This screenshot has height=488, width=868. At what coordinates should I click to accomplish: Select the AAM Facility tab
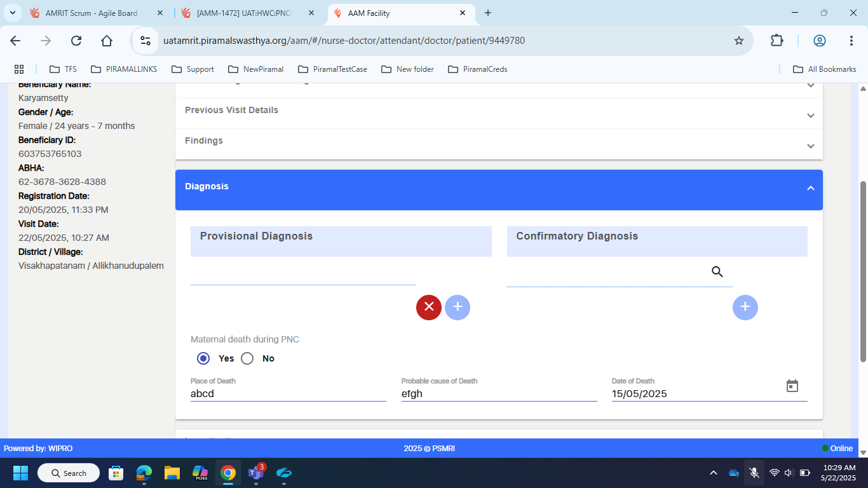(x=400, y=13)
